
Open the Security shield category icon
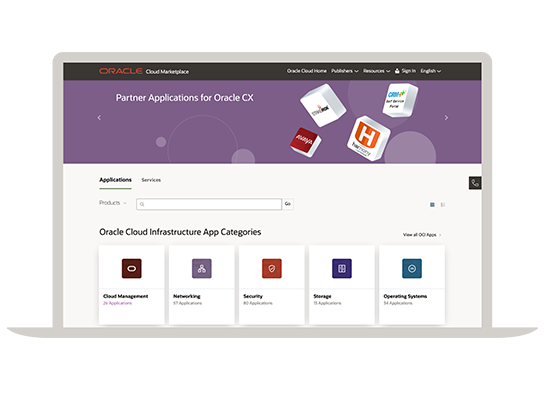tap(272, 268)
